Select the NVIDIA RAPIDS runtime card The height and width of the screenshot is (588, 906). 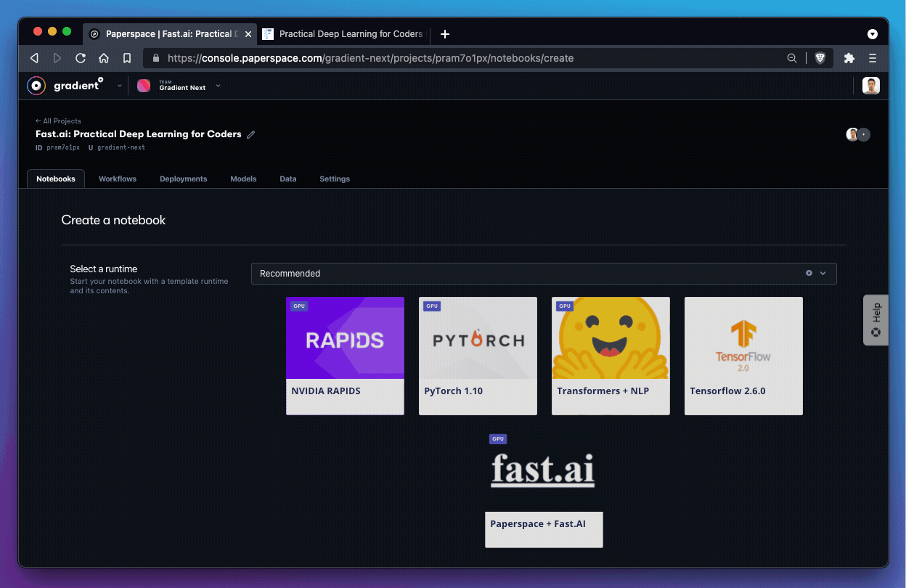(345, 356)
